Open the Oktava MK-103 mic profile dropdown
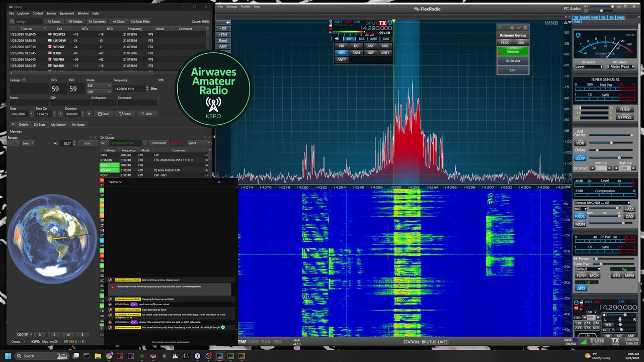 [602, 203]
